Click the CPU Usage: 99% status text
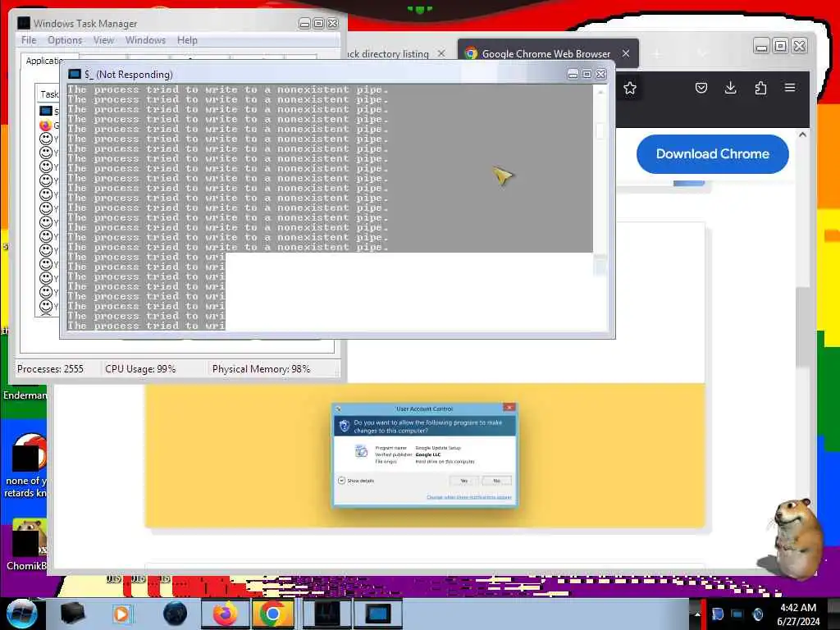 [x=140, y=368]
